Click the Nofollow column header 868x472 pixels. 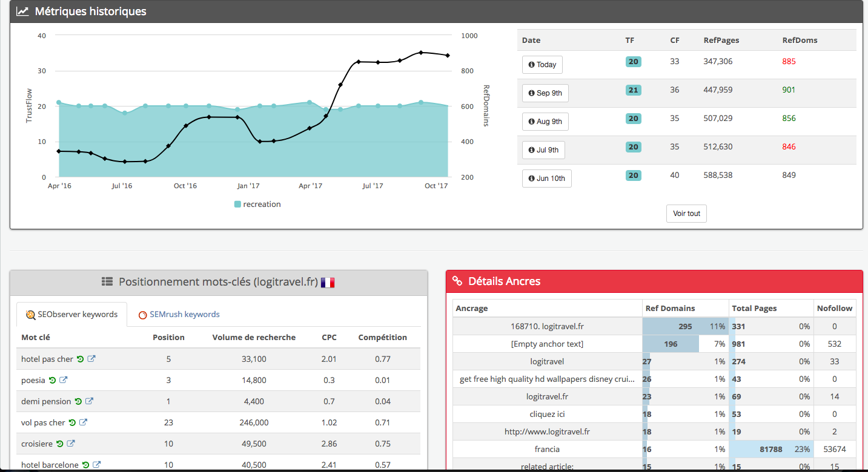835,309
